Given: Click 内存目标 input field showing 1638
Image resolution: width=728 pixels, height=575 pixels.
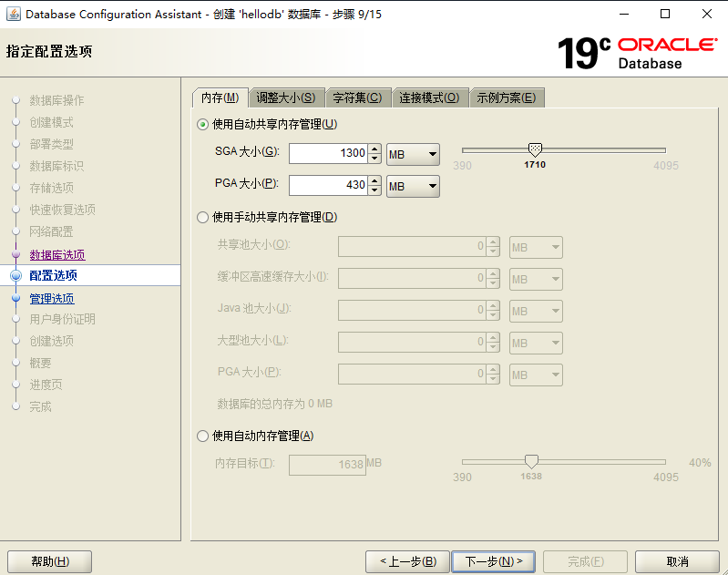Looking at the screenshot, I should click(327, 465).
